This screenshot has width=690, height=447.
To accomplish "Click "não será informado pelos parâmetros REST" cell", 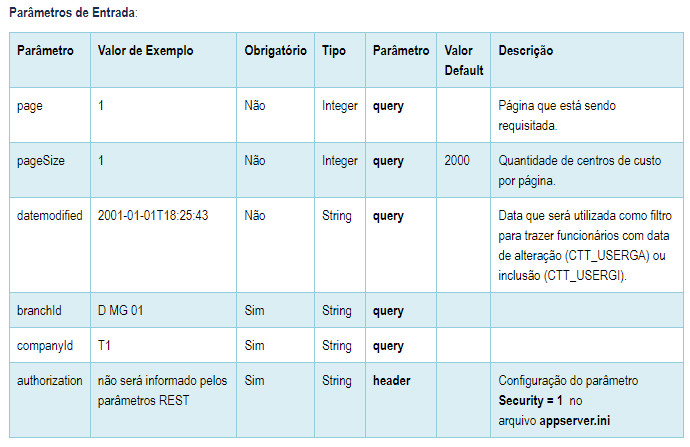I will 155,390.
